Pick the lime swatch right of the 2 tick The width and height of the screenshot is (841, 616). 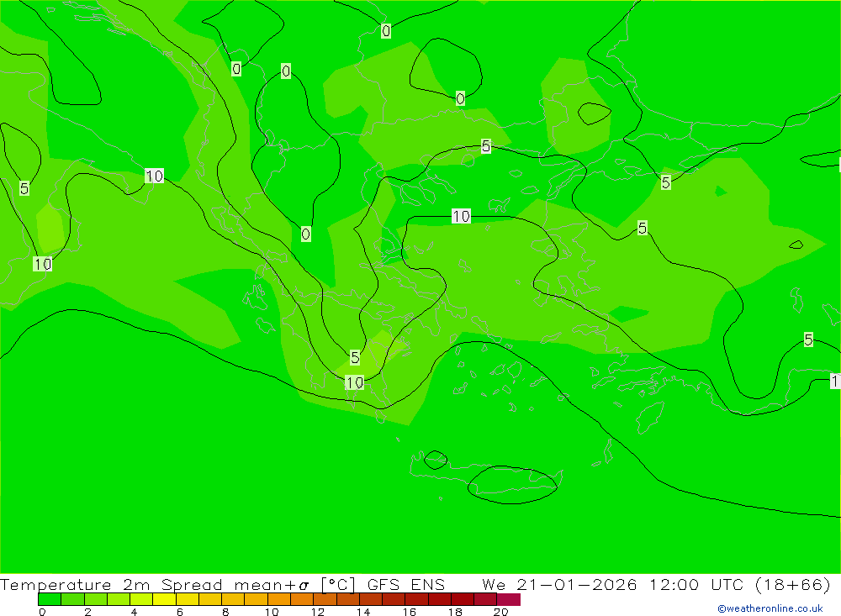(x=96, y=599)
